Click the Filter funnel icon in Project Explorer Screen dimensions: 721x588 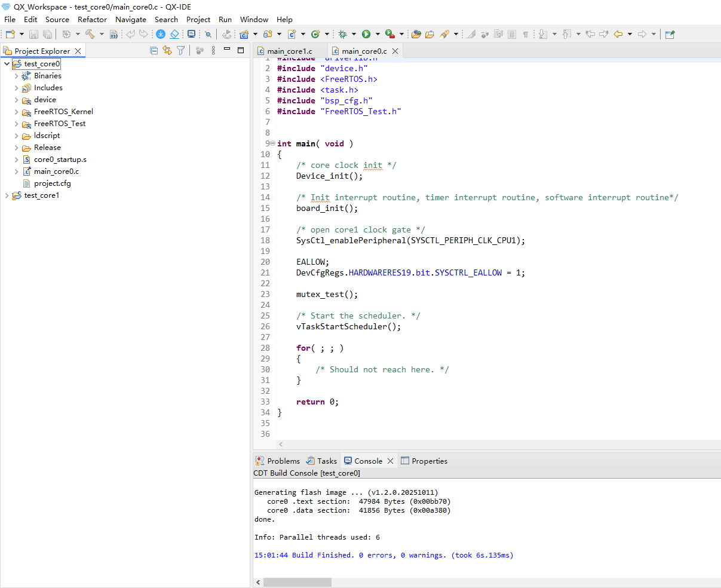(180, 51)
